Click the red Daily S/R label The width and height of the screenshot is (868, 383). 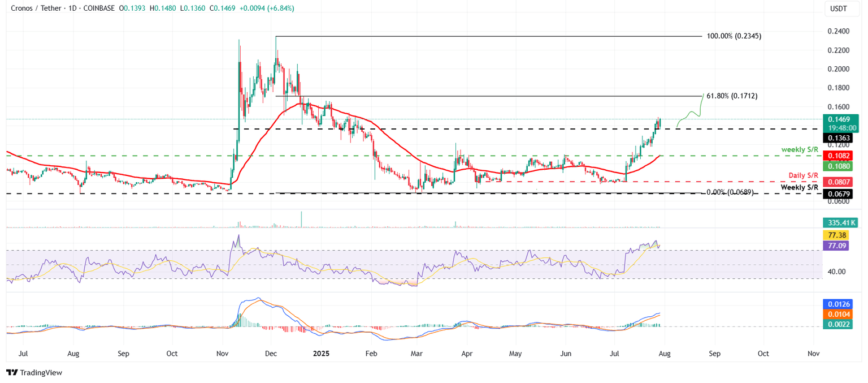[x=804, y=175]
